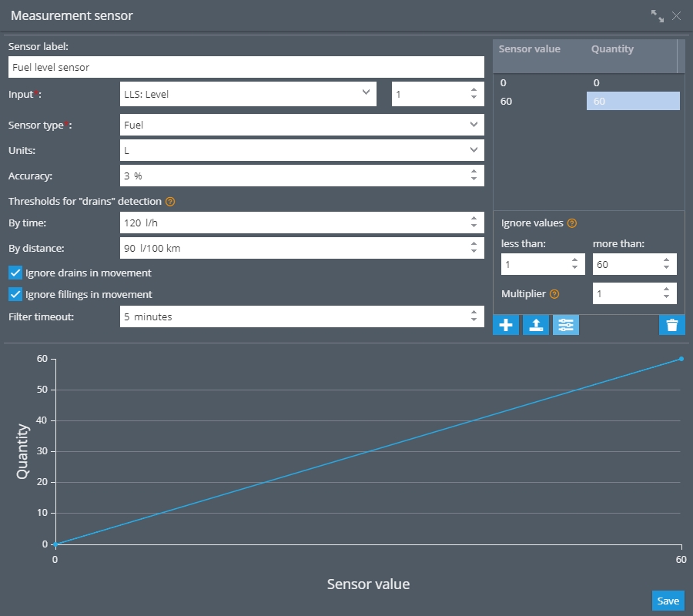Click help icon beside Multiplier
This screenshot has width=693, height=616.
[x=554, y=293]
